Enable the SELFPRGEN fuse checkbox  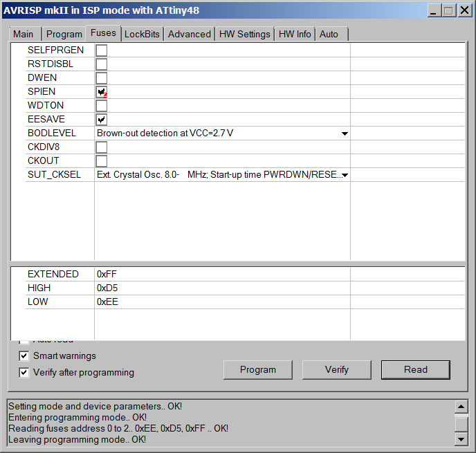[x=102, y=50]
